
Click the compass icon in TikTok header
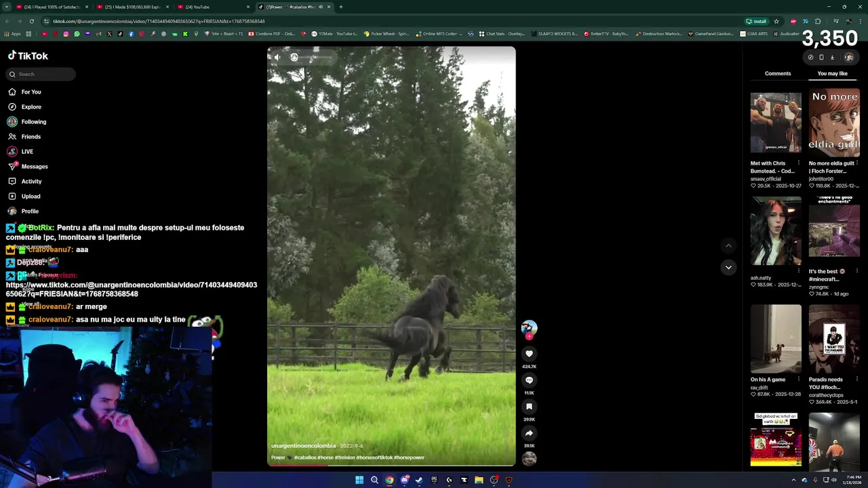[810, 58]
